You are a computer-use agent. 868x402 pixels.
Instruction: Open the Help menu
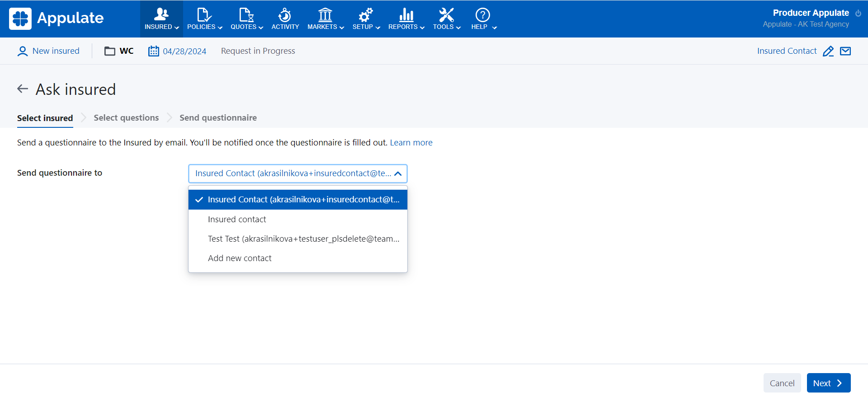coord(483,19)
